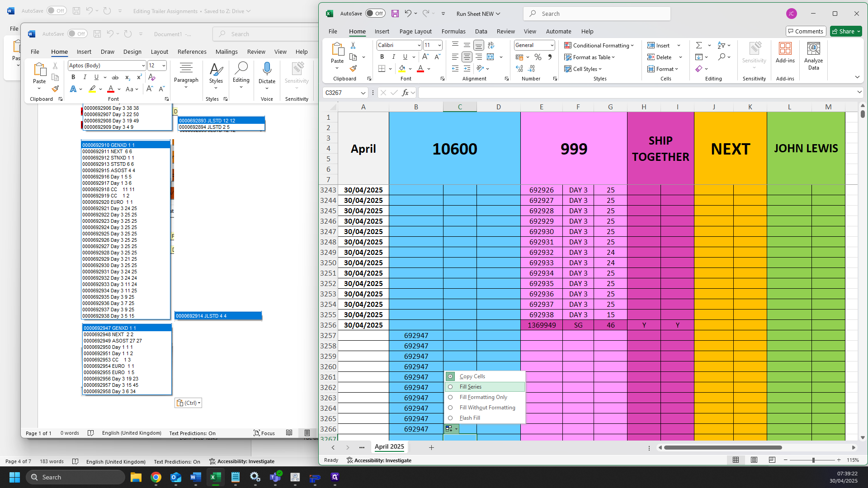The height and width of the screenshot is (488, 868).
Task: Open Excel font size dropdown
Action: pos(439,45)
